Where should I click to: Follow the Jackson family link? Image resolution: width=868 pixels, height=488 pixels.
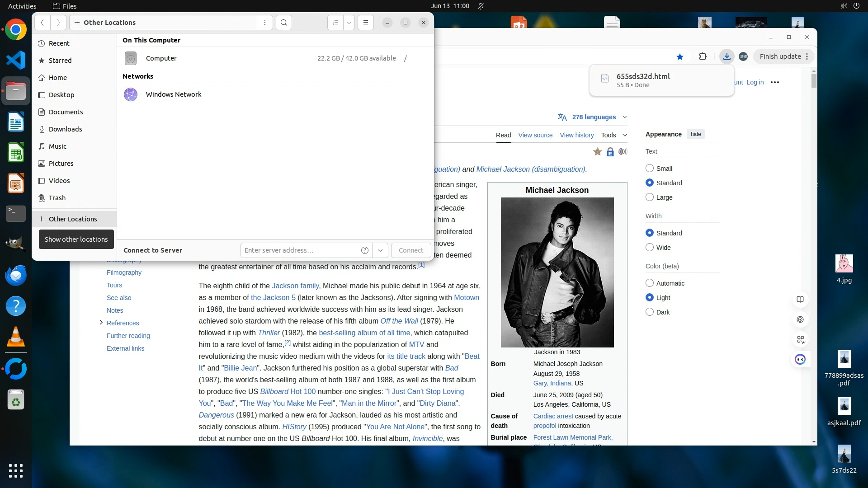click(x=295, y=286)
